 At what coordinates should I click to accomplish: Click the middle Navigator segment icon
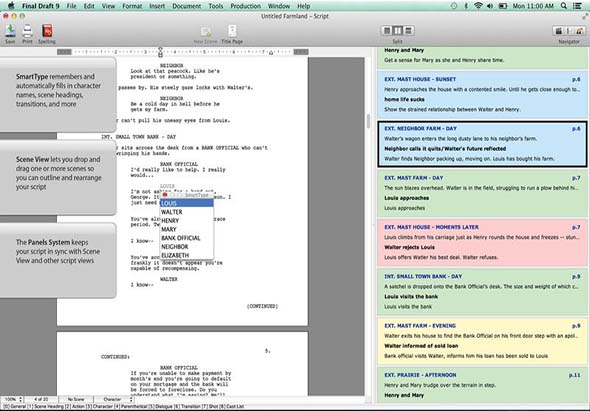[x=569, y=31]
